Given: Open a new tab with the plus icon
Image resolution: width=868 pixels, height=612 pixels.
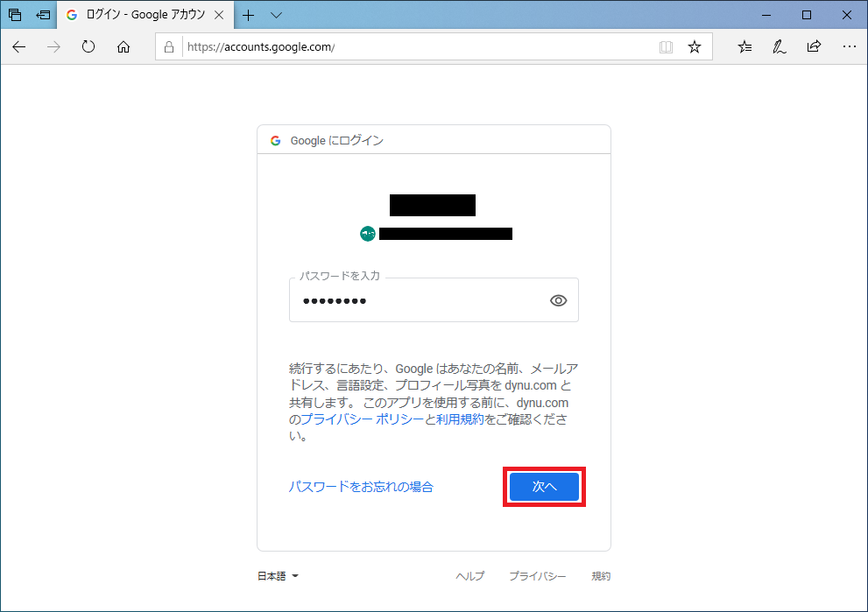Looking at the screenshot, I should coord(249,16).
